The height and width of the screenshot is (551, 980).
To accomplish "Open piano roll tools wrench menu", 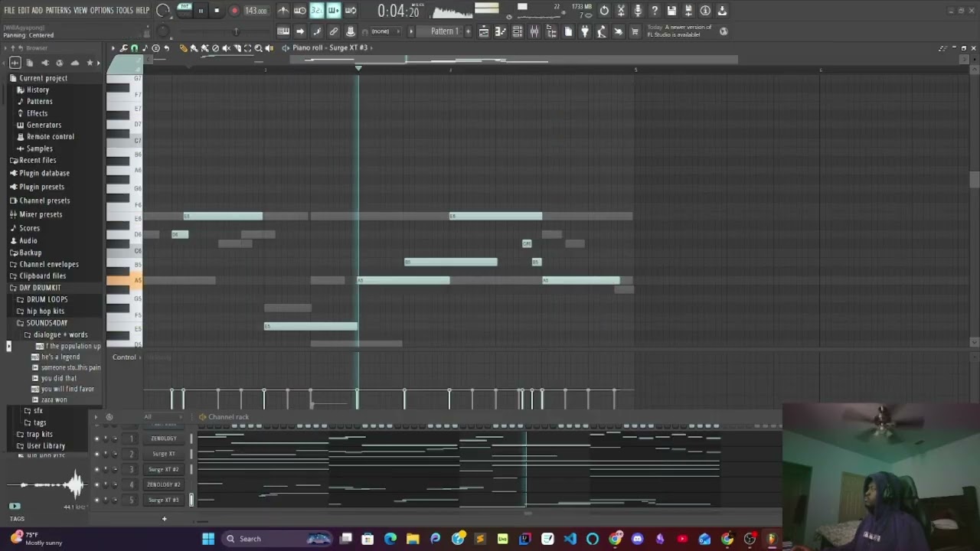I will pyautogui.click(x=123, y=48).
